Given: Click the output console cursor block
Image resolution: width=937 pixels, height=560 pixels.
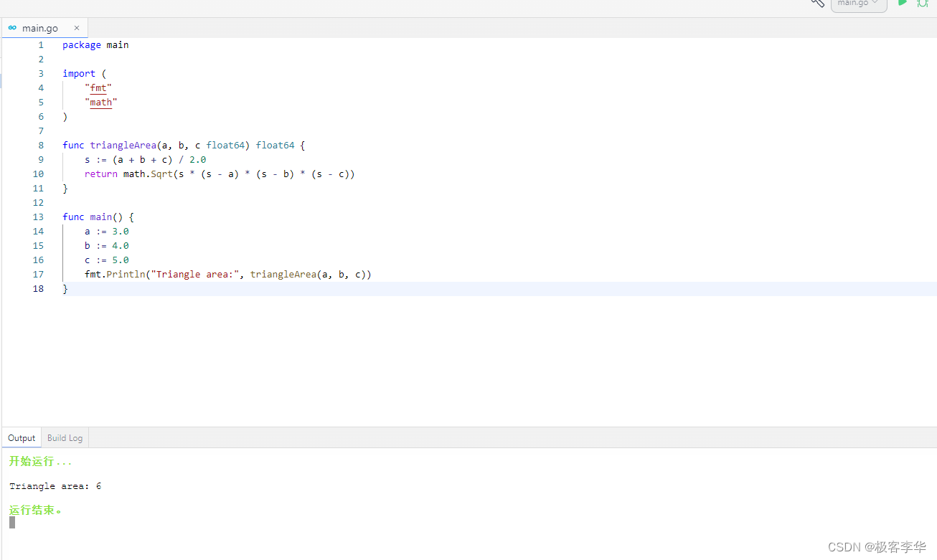Looking at the screenshot, I should click(x=12, y=523).
